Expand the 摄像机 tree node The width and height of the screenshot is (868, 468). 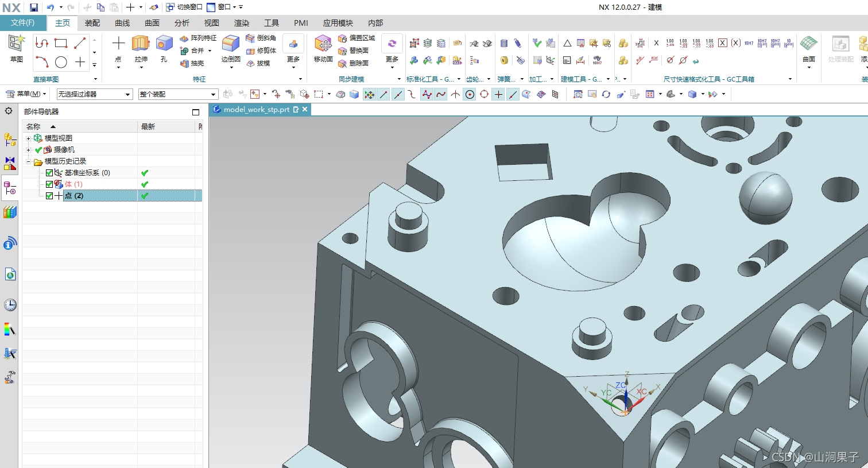tap(28, 150)
